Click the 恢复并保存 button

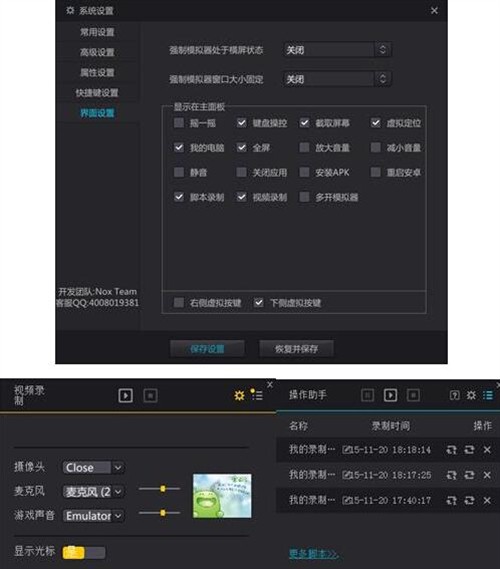point(296,349)
